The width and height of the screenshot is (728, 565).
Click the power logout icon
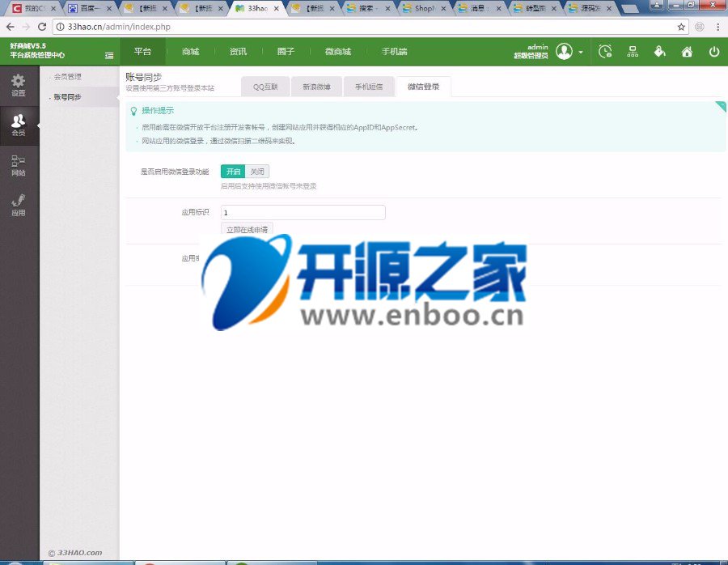point(714,52)
